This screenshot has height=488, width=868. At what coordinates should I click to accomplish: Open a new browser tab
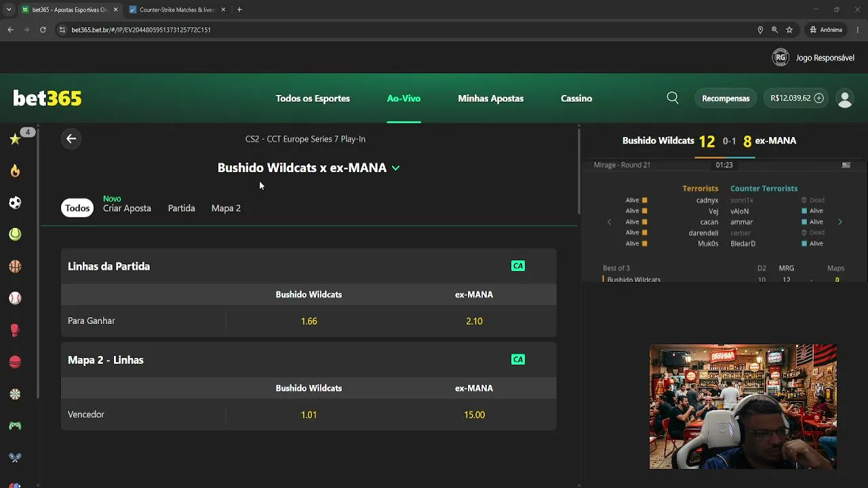239,9
